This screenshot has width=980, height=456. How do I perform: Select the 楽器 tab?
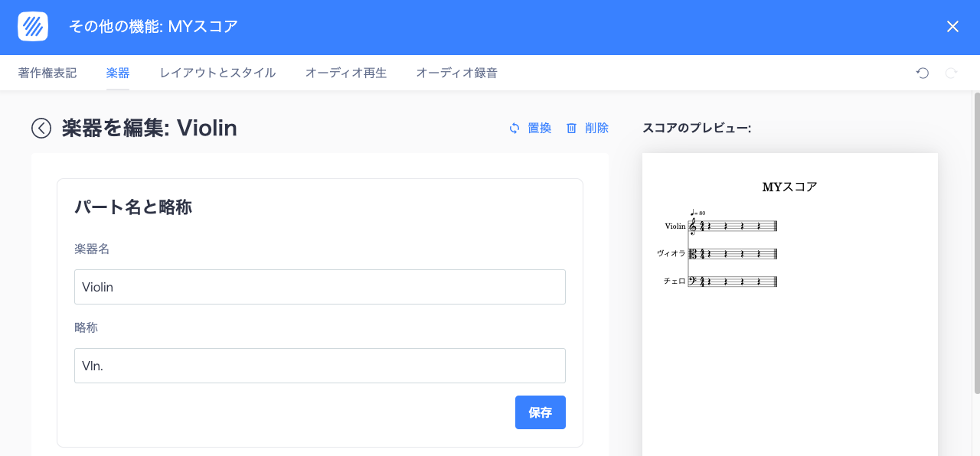click(117, 73)
